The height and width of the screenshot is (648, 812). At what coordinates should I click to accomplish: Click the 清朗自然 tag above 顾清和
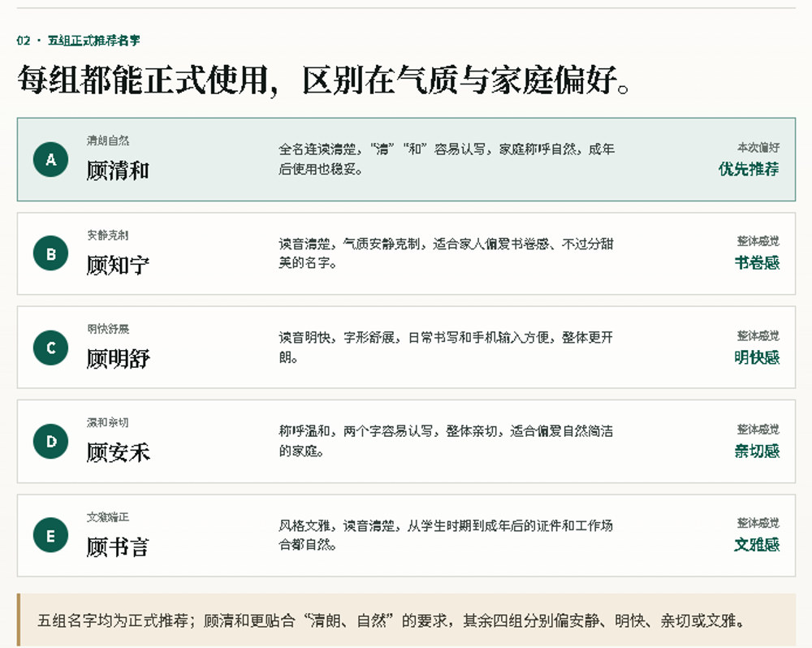pyautogui.click(x=108, y=140)
